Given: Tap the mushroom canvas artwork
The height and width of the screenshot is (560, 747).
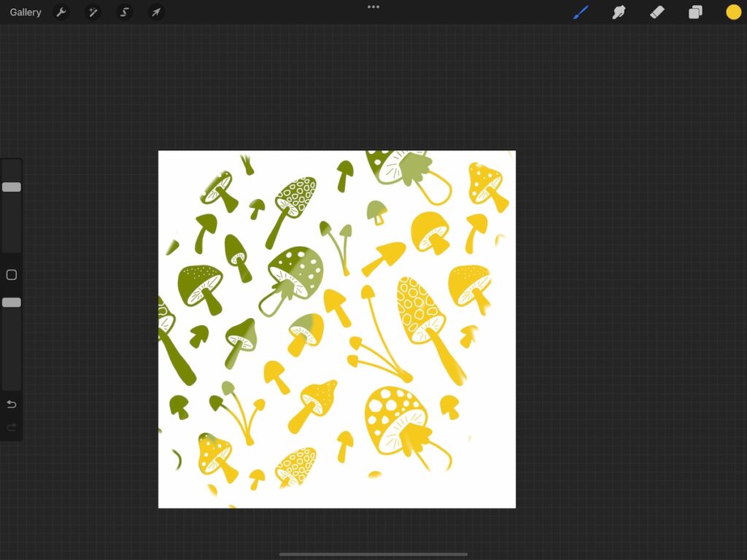Looking at the screenshot, I should [337, 328].
